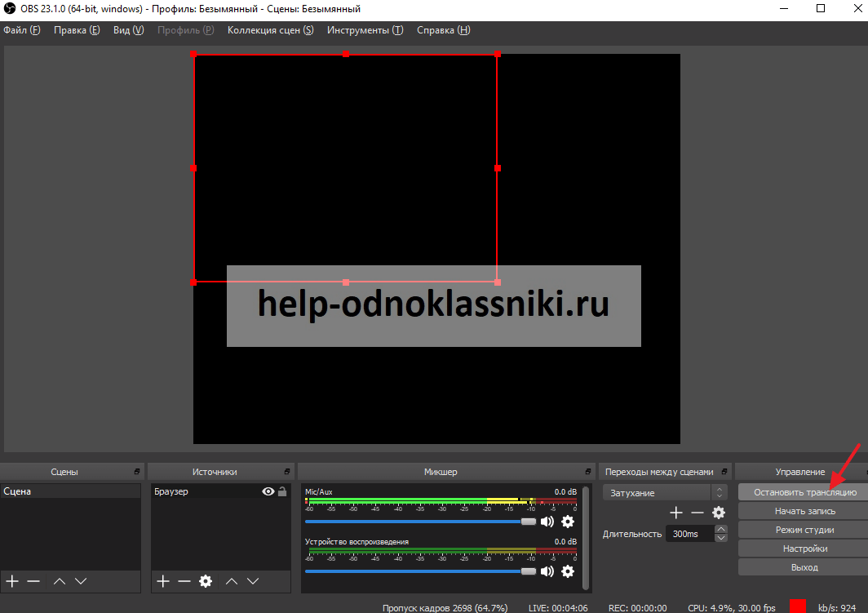Click Пропуск кадров 2698 status text

(x=445, y=607)
